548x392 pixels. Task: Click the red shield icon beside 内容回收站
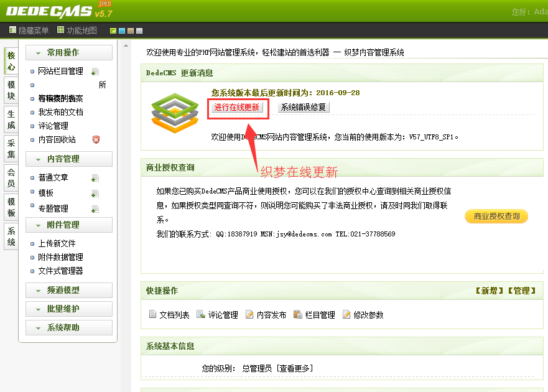click(96, 139)
